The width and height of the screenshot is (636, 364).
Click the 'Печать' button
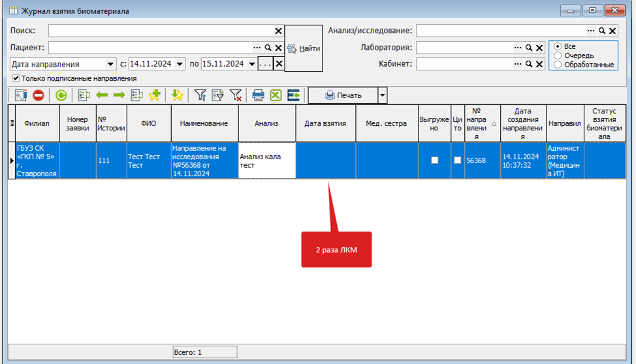coord(343,95)
